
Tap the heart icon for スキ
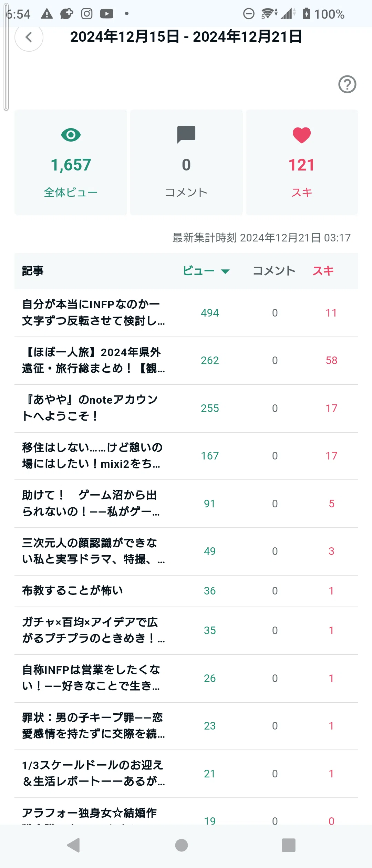tap(302, 135)
